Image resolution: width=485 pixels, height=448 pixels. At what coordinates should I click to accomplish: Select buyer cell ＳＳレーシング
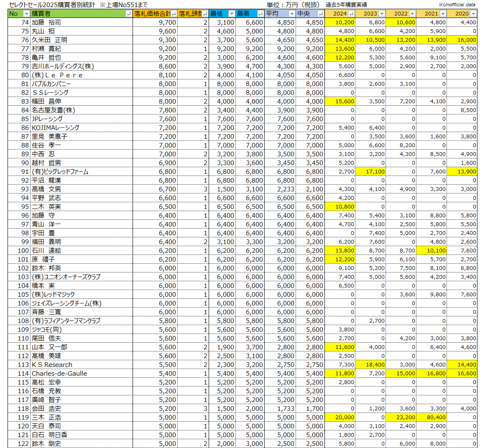click(82, 93)
